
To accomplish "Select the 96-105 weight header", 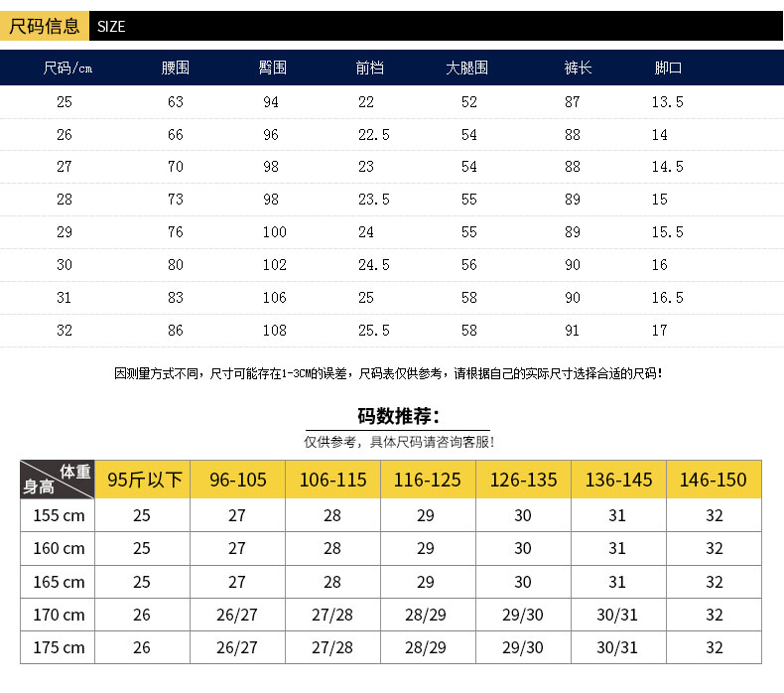I will pos(237,480).
